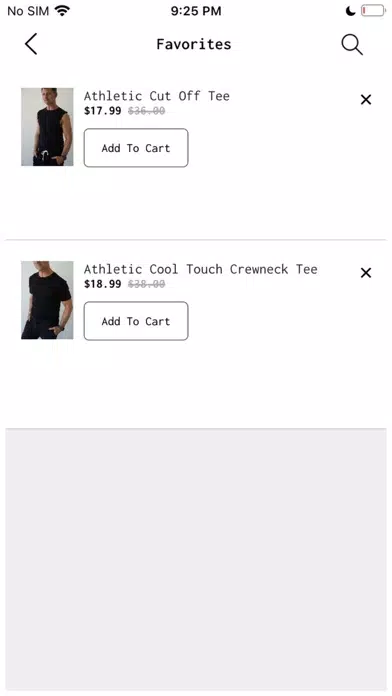Tap the Wi-Fi status icon

pyautogui.click(x=63, y=11)
